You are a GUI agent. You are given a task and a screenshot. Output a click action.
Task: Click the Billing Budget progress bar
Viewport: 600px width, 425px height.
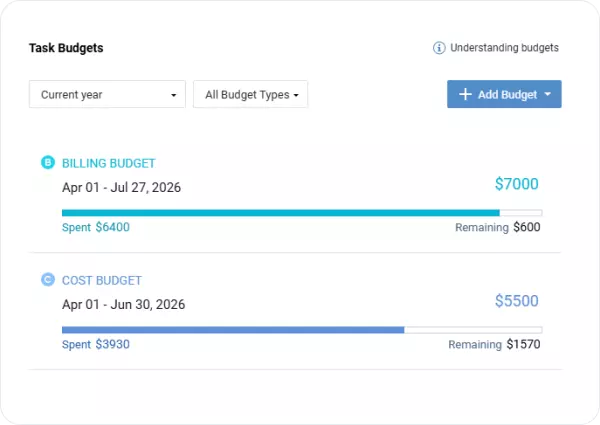tap(302, 213)
